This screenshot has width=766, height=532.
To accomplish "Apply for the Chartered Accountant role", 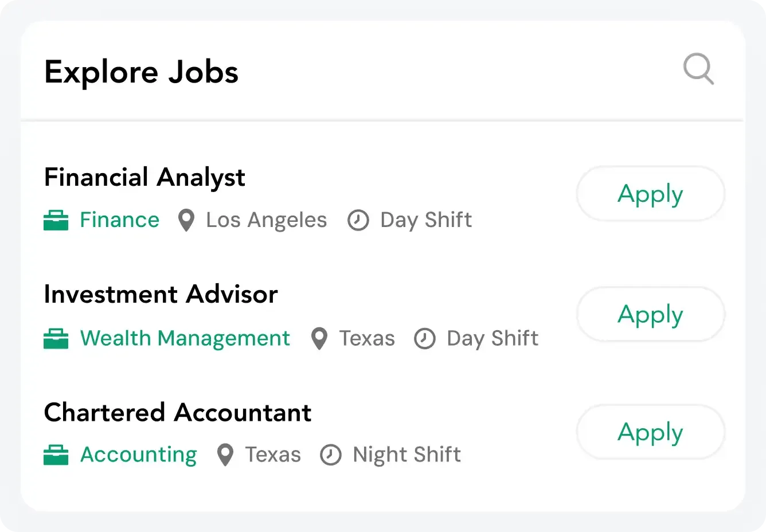I will pos(650,432).
